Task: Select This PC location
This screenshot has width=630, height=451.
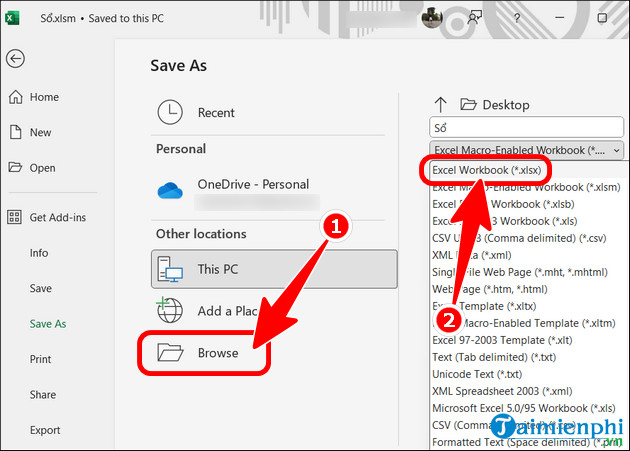Action: point(274,269)
